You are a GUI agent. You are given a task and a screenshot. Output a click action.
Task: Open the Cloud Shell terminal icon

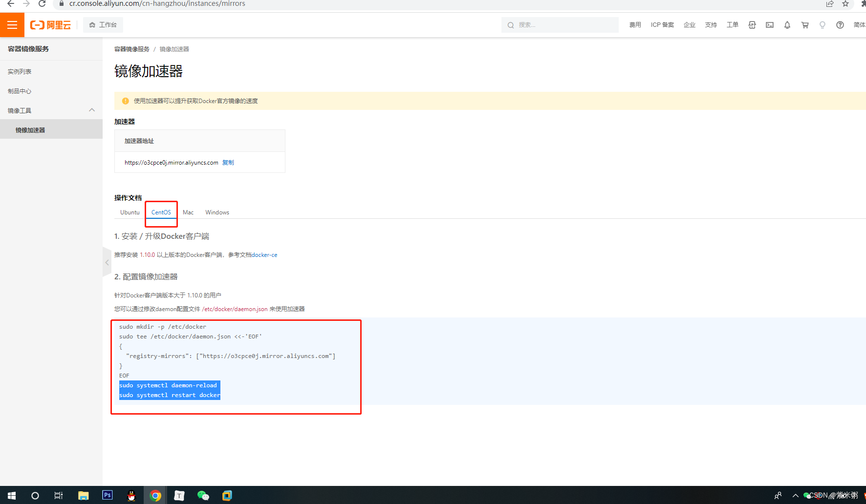(770, 25)
